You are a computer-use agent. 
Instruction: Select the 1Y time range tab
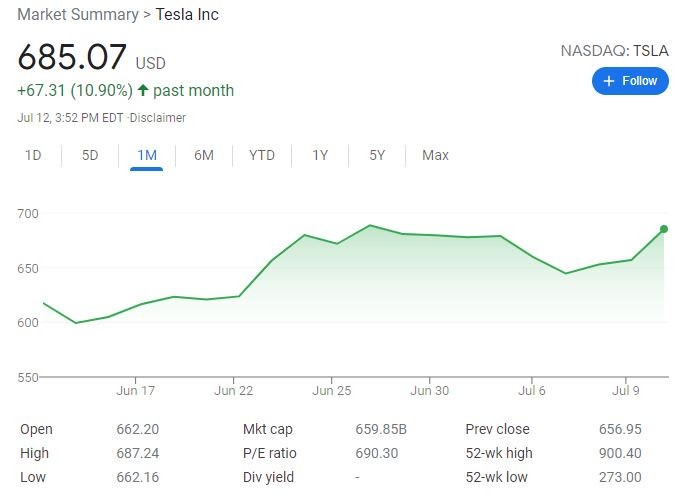coord(320,155)
